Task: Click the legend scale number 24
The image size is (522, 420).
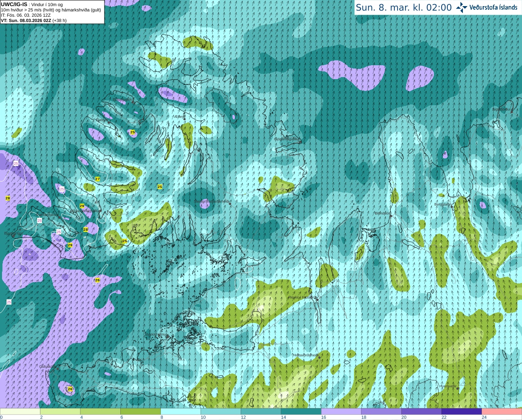Action: click(x=484, y=417)
